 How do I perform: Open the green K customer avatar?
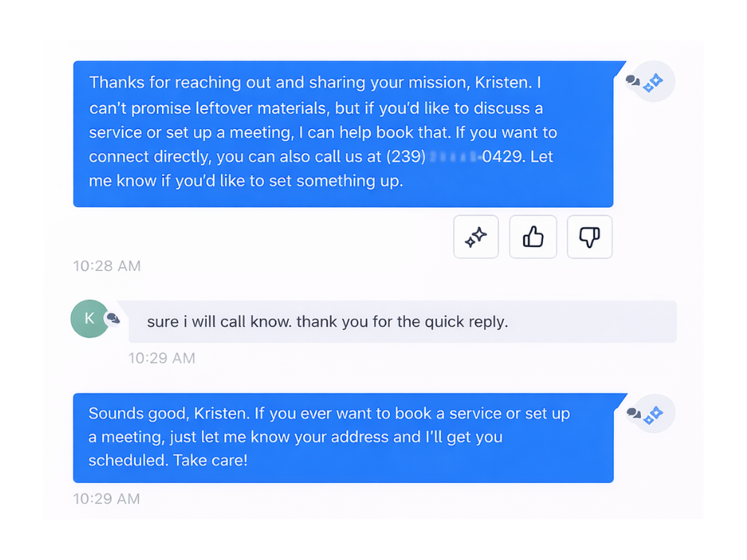click(x=89, y=319)
